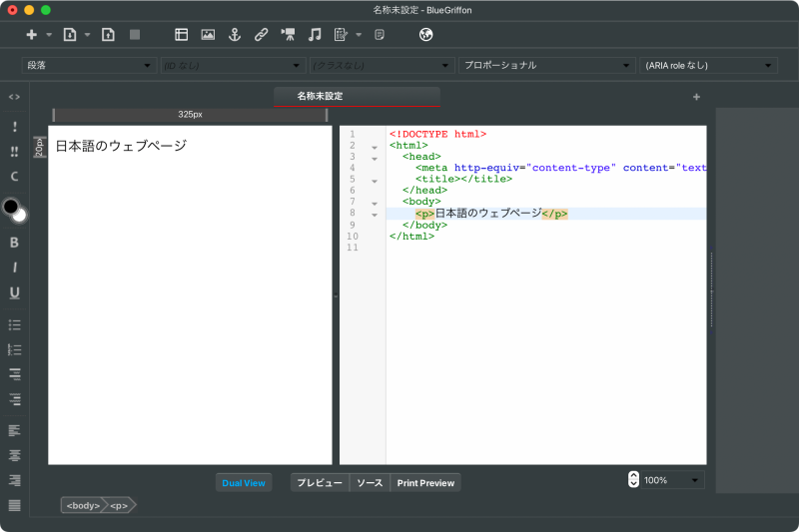Click the form insertion icon
Image resolution: width=799 pixels, height=532 pixels.
click(341, 35)
